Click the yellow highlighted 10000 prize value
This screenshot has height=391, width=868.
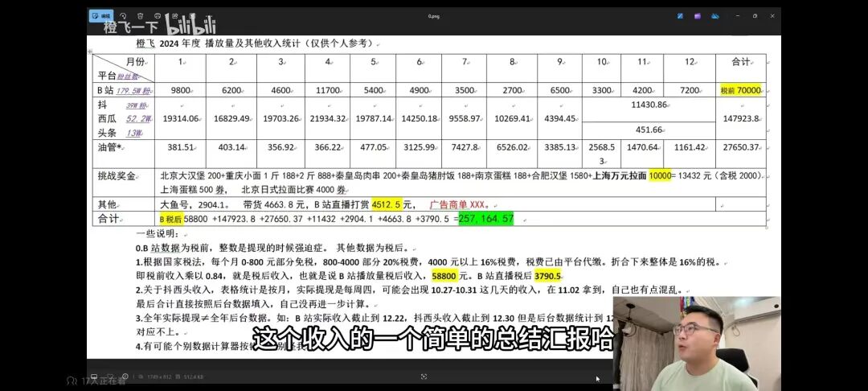point(659,176)
